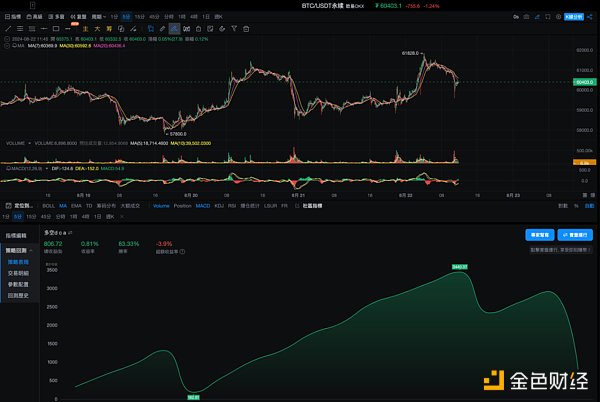600x402 pixels.
Task: Open chart settings gear icon
Action: 558,17
